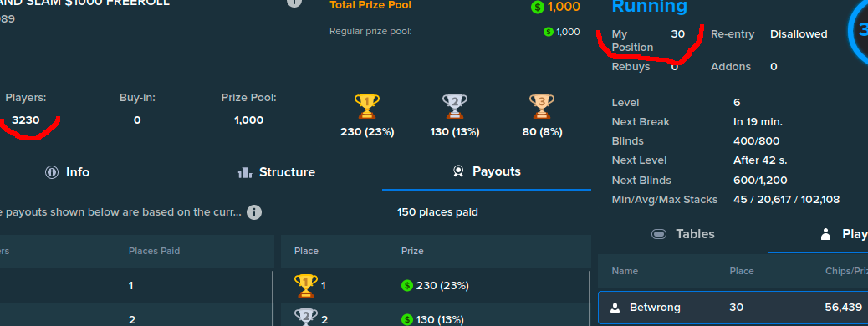Select the Payouts tab

coord(487,171)
